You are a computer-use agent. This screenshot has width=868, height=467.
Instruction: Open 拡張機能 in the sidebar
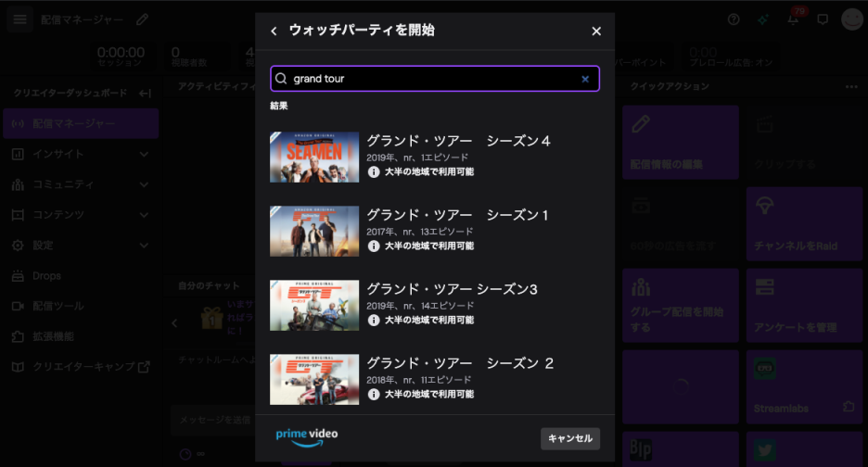click(81, 336)
